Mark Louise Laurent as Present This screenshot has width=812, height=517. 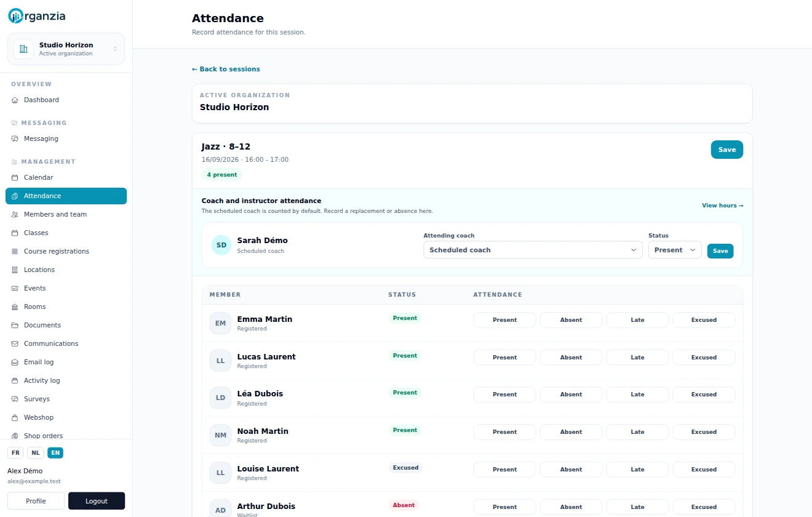point(504,470)
